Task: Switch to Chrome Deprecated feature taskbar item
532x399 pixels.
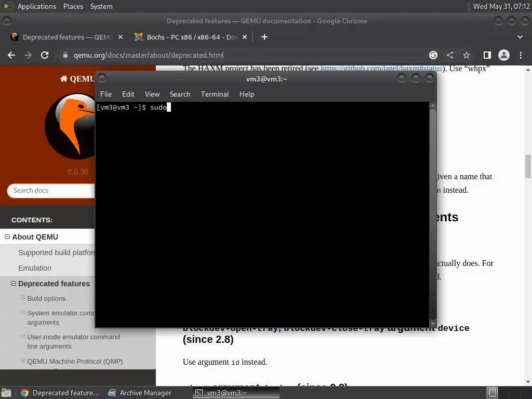Action: point(60,393)
